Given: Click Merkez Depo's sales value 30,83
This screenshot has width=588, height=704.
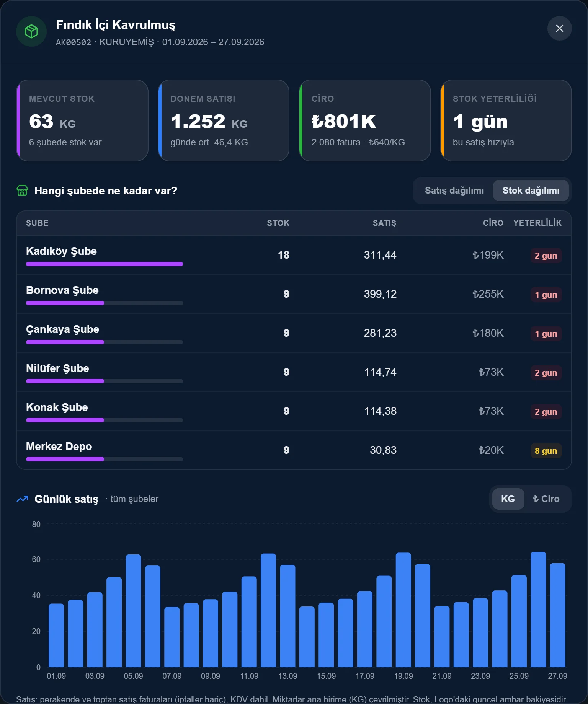Looking at the screenshot, I should pyautogui.click(x=383, y=450).
